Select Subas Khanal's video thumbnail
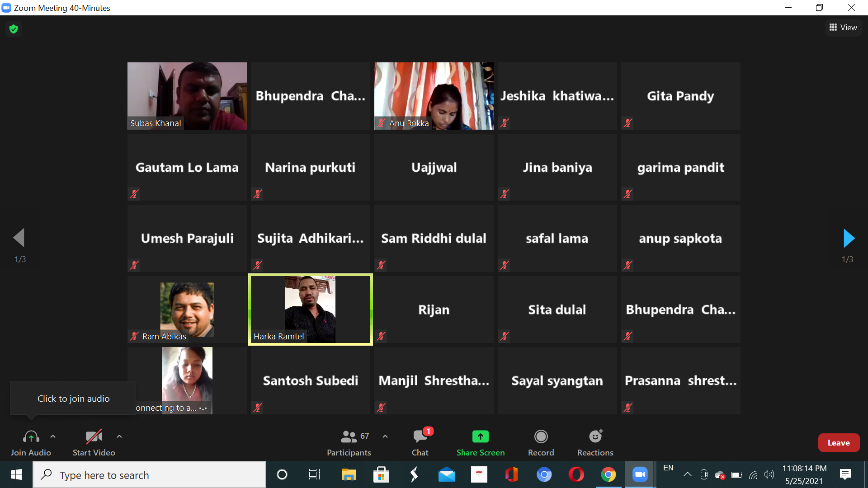 187,96
